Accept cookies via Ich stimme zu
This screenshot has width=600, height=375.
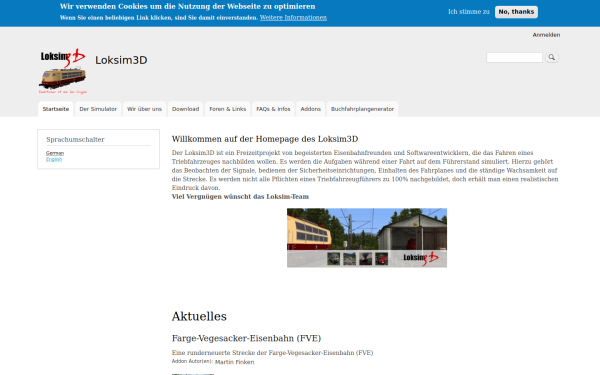click(469, 12)
